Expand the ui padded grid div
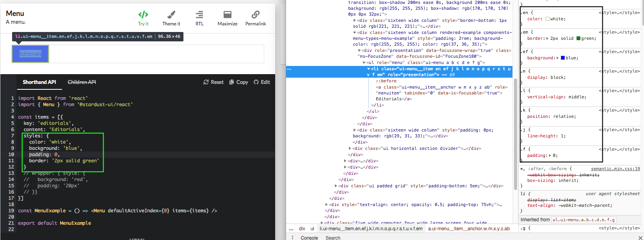The width and height of the screenshot is (644, 240). pos(336,186)
